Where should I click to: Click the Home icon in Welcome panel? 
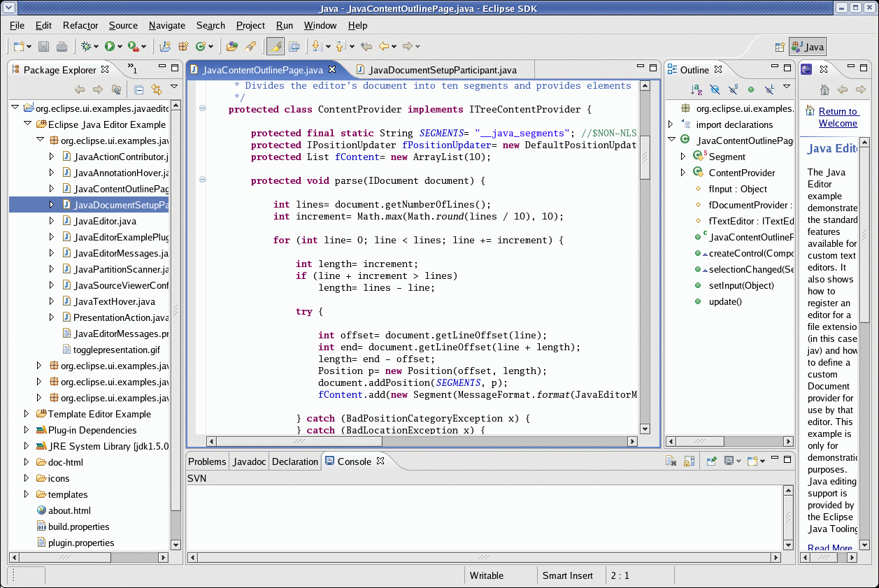(x=824, y=89)
